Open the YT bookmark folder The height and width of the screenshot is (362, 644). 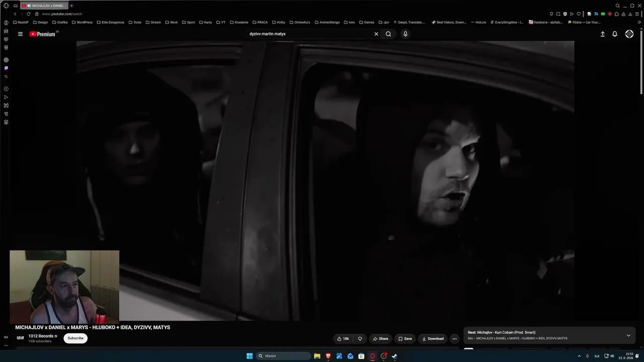pos(220,23)
